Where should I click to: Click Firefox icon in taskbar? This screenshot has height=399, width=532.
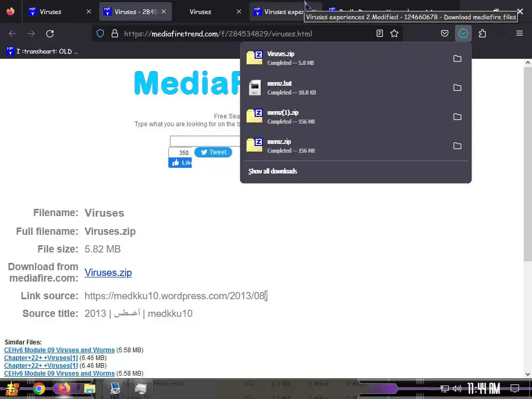64,389
